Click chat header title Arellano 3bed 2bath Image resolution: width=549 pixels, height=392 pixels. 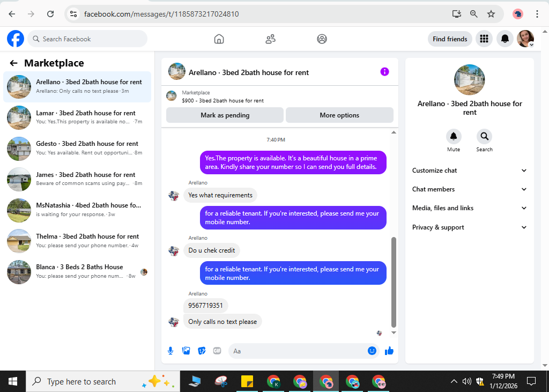249,72
